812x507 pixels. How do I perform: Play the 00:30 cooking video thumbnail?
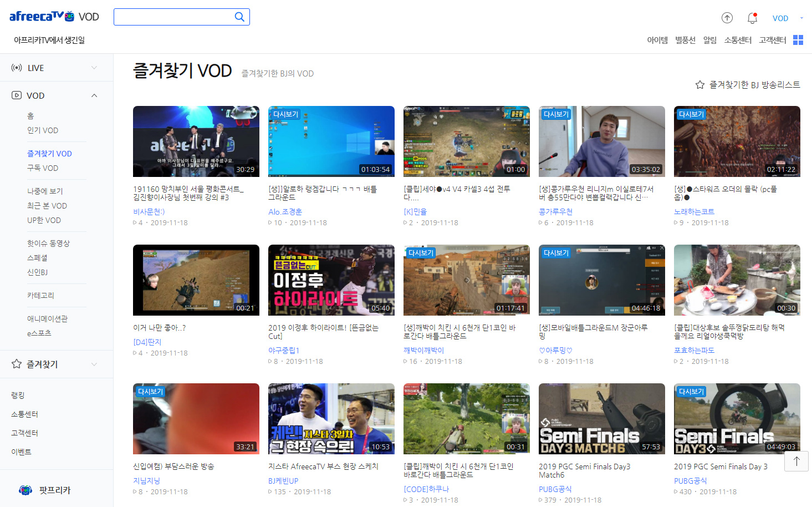coord(737,280)
